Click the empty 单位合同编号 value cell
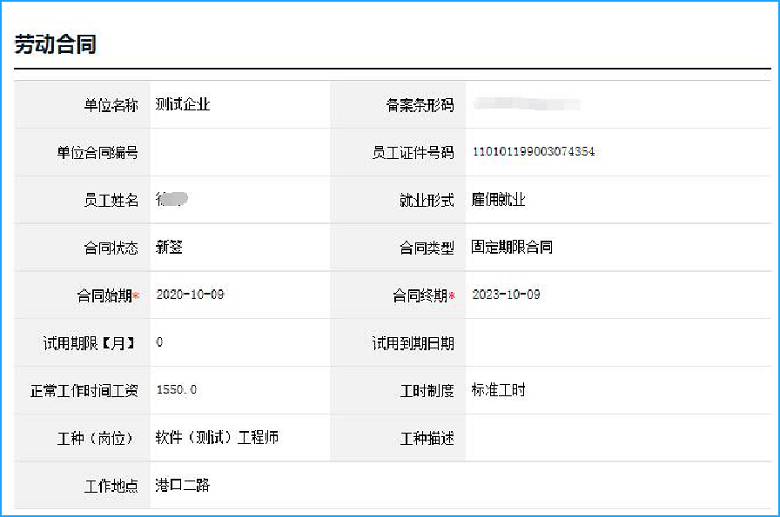780x517 pixels. pyautogui.click(x=240, y=152)
